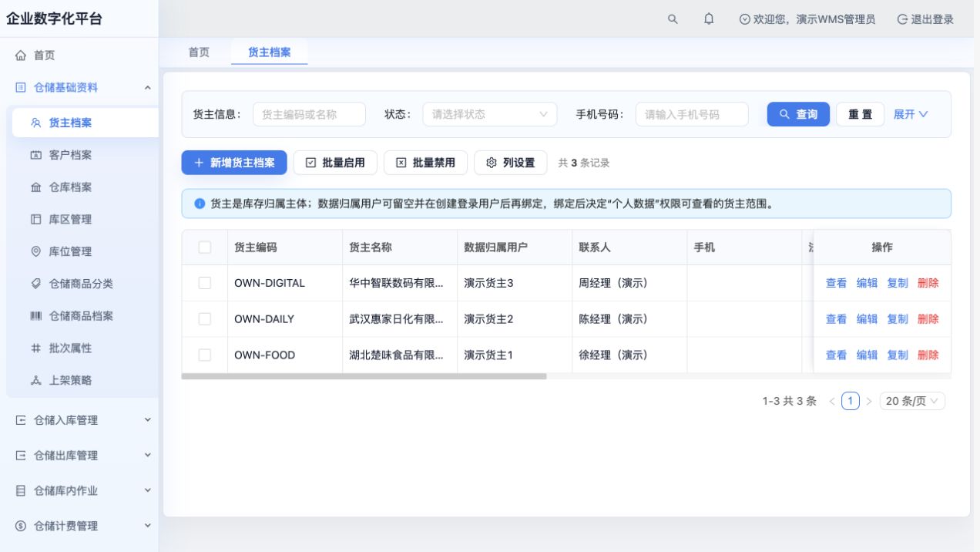Click the 批次属性 hash icon

[x=35, y=348]
